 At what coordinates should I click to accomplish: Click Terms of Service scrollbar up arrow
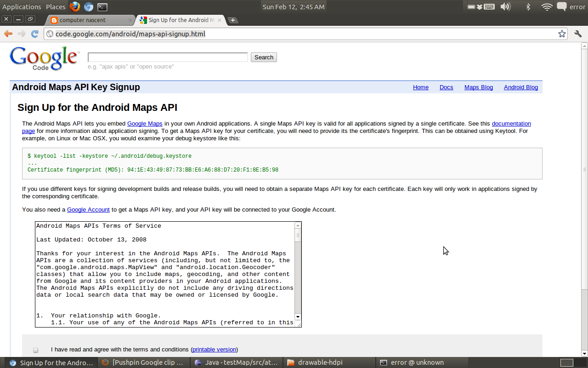pos(298,225)
